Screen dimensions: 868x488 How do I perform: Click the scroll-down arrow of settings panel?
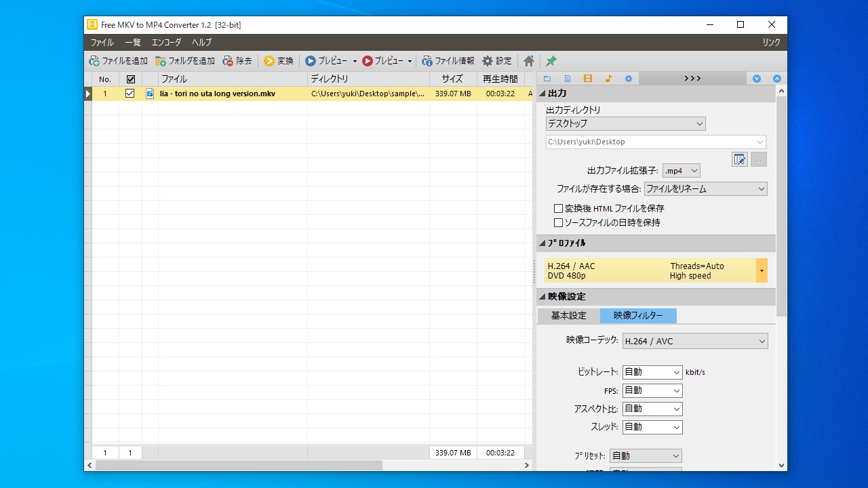pyautogui.click(x=781, y=466)
